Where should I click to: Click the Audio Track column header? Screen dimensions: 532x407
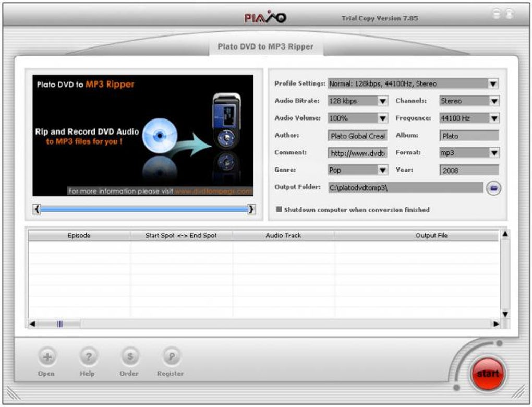[283, 235]
